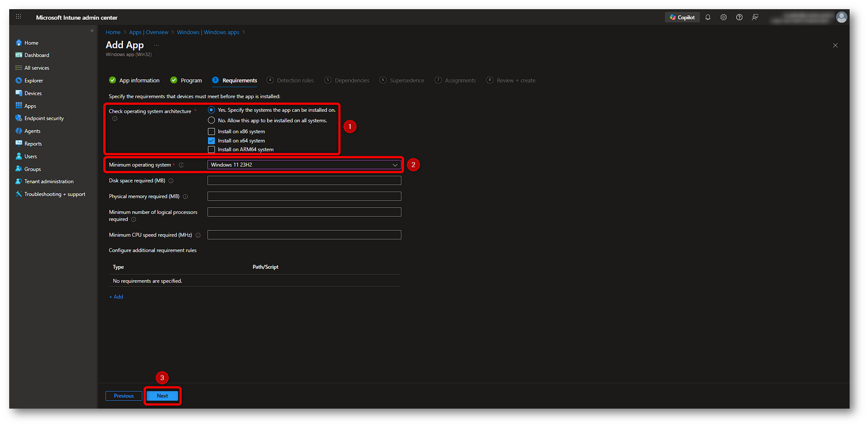Follow the Home breadcrumb link

(x=113, y=32)
